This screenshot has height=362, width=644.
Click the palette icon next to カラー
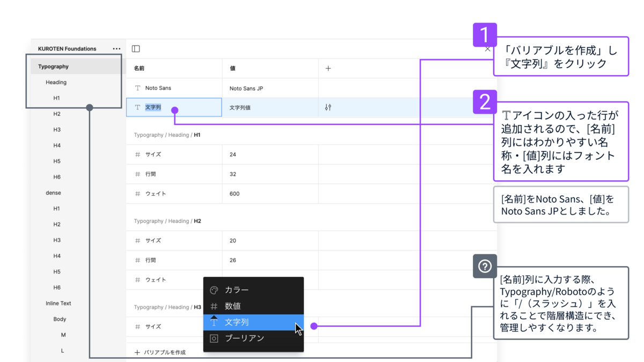(x=214, y=290)
